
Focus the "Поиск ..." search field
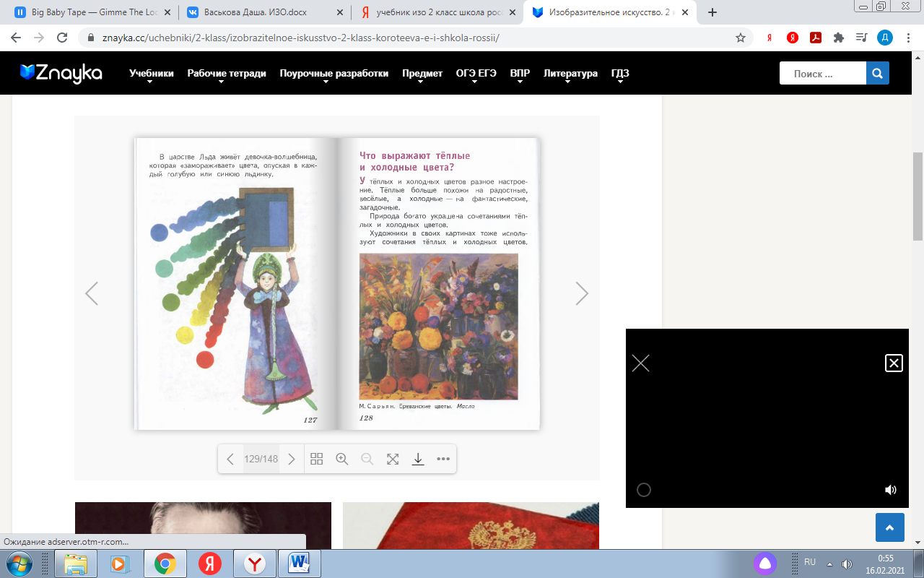[x=823, y=73]
